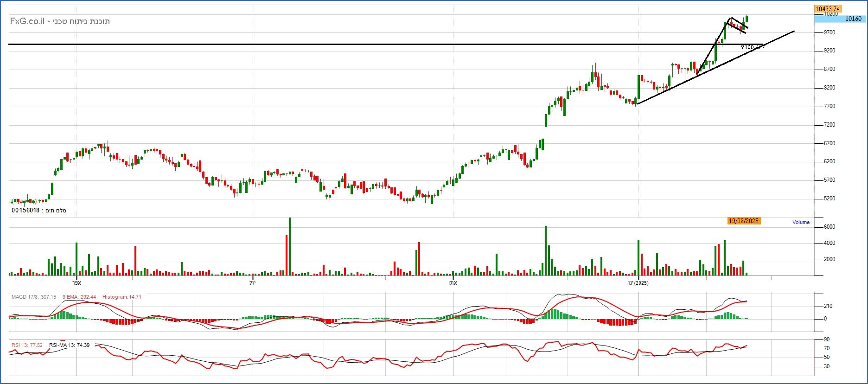868x384 pixels.
Task: Click the 9700 level on price axis
Action: pos(829,32)
